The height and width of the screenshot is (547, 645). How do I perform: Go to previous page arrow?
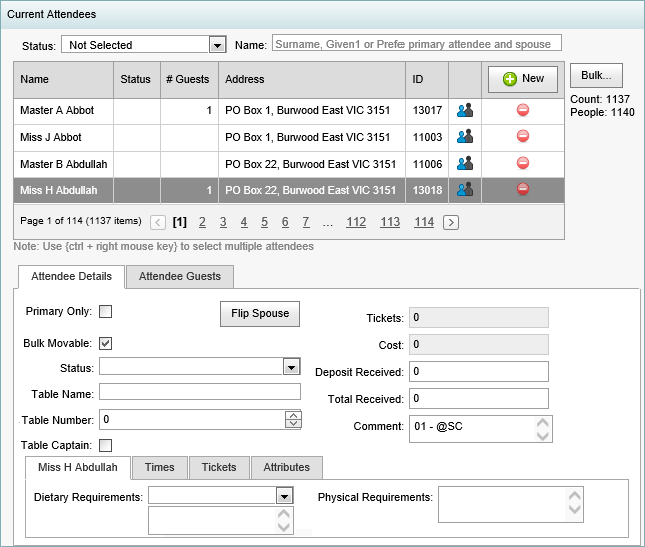pos(158,223)
